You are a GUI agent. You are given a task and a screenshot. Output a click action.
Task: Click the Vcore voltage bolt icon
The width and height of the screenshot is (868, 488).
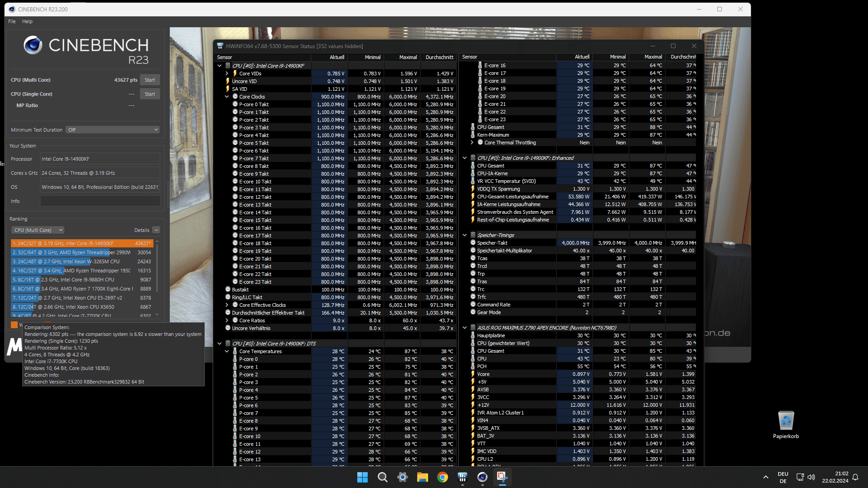pos(473,374)
